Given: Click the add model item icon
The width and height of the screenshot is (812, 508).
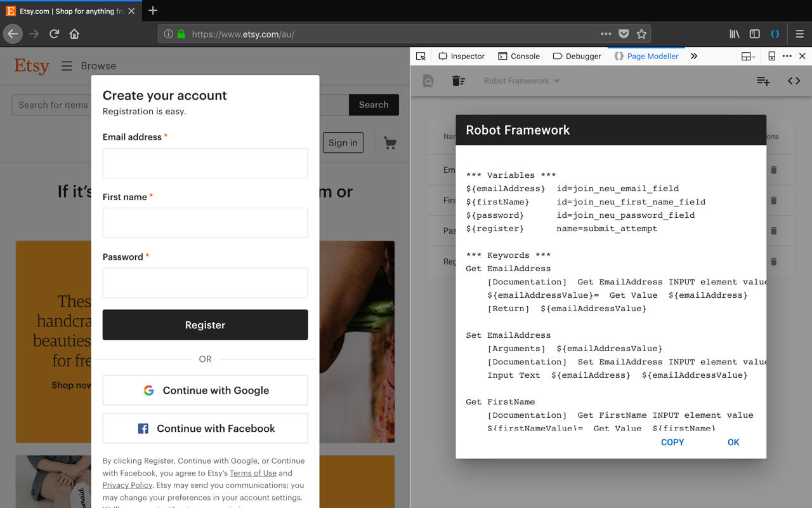Looking at the screenshot, I should 763,81.
